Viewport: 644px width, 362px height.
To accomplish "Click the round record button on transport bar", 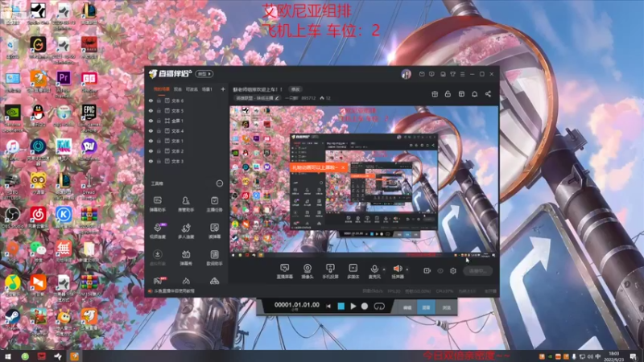I will 365,306.
